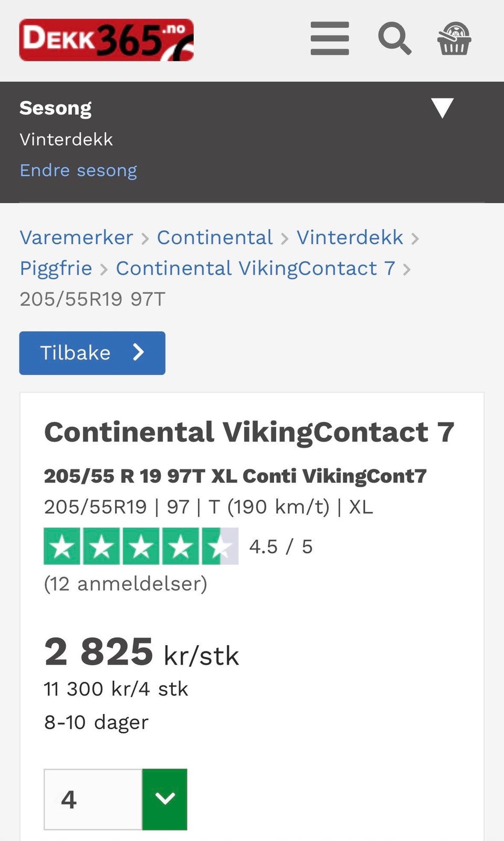504x841 pixels.
Task: Click Endre sesong link
Action: pos(78,170)
